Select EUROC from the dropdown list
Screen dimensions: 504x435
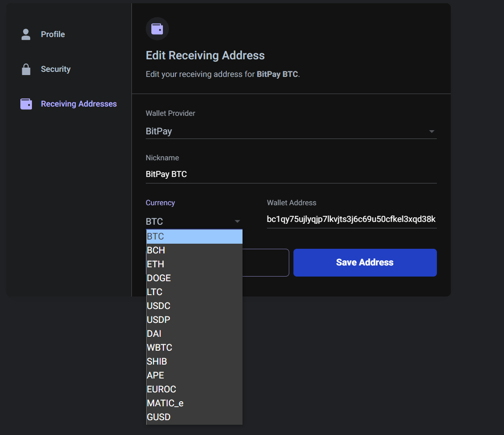(x=194, y=389)
